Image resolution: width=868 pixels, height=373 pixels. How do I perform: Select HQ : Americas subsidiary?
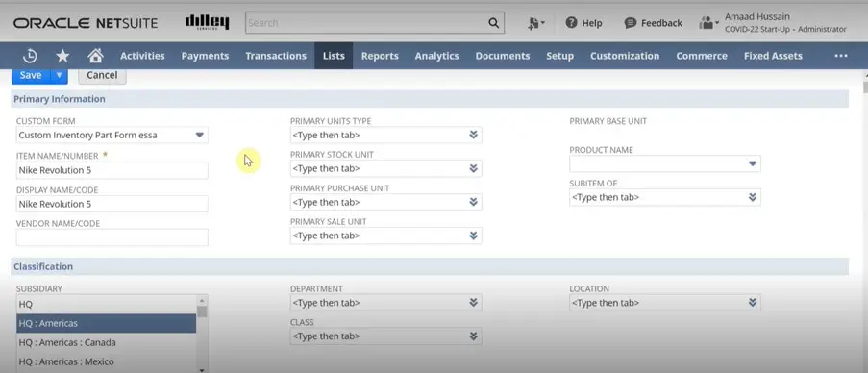coord(106,323)
